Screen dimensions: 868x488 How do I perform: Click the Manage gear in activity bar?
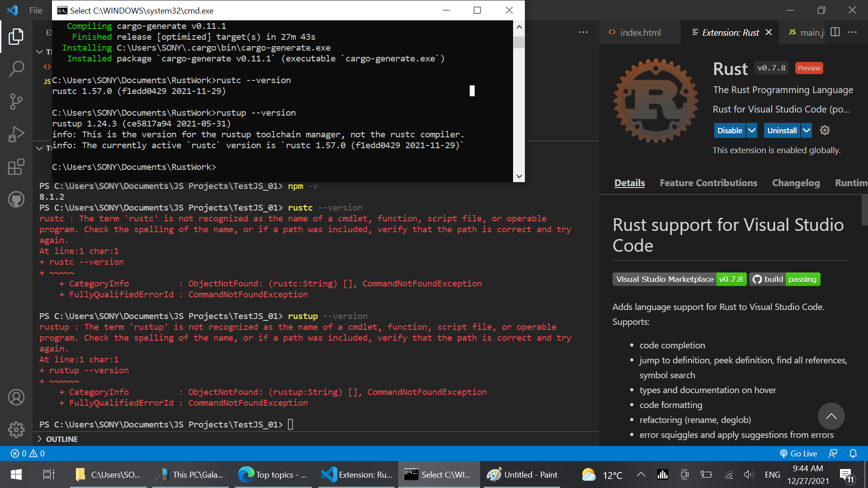click(16, 430)
